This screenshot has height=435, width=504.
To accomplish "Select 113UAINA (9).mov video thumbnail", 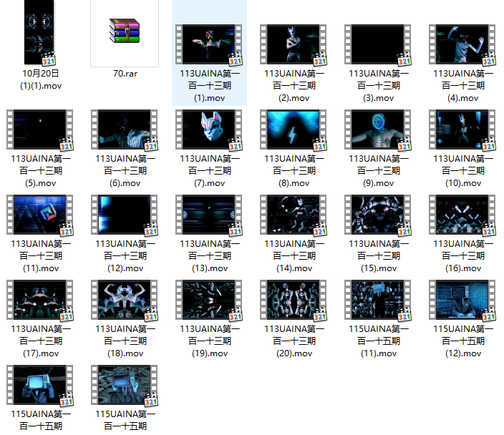I will pyautogui.click(x=378, y=129).
